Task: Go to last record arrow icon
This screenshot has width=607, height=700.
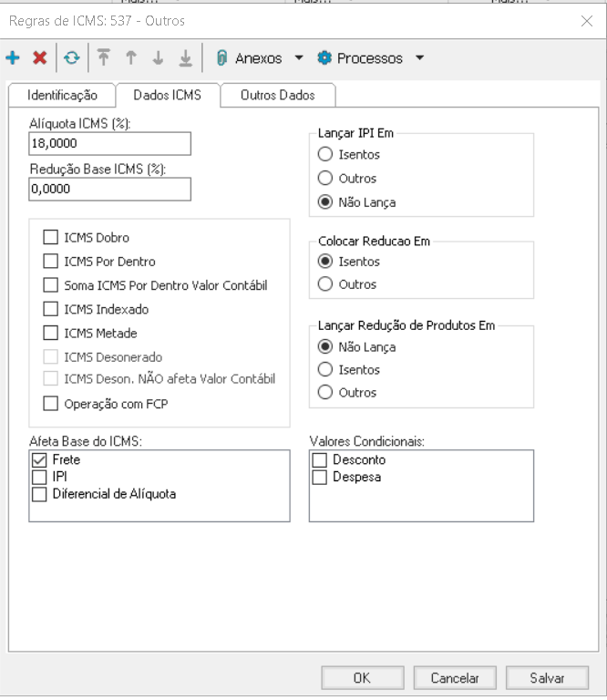Action: coord(185,58)
